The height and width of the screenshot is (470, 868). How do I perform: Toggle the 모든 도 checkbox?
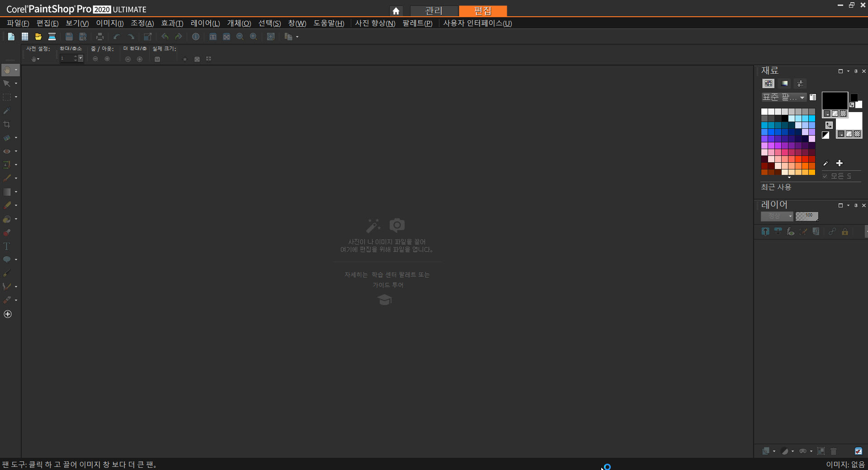pyautogui.click(x=825, y=176)
